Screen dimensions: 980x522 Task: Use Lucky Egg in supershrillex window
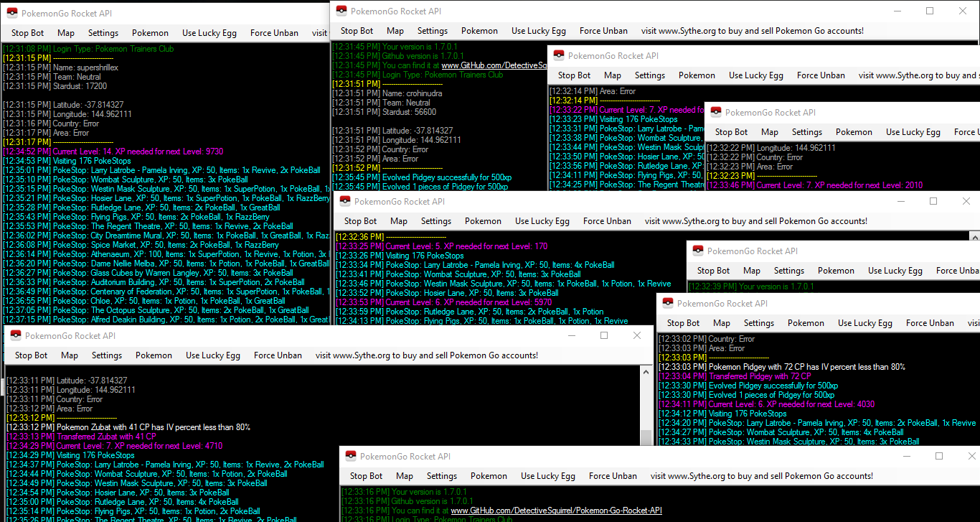coord(209,33)
